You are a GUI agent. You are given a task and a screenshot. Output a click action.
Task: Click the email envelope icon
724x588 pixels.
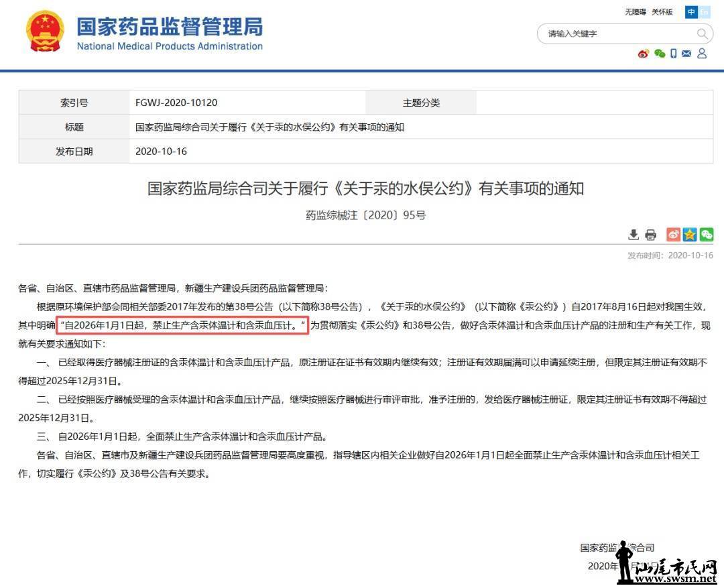click(x=686, y=54)
